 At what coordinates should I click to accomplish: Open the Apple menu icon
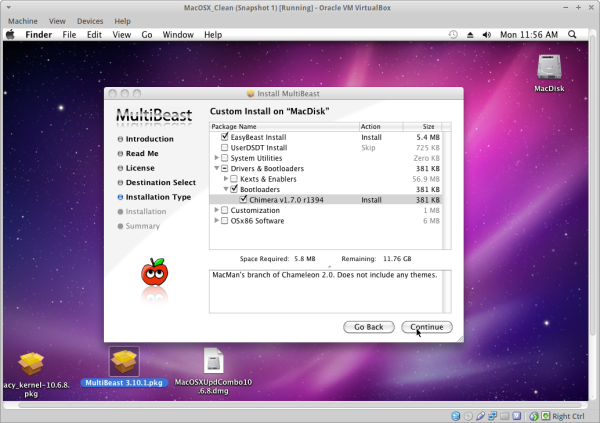point(10,34)
